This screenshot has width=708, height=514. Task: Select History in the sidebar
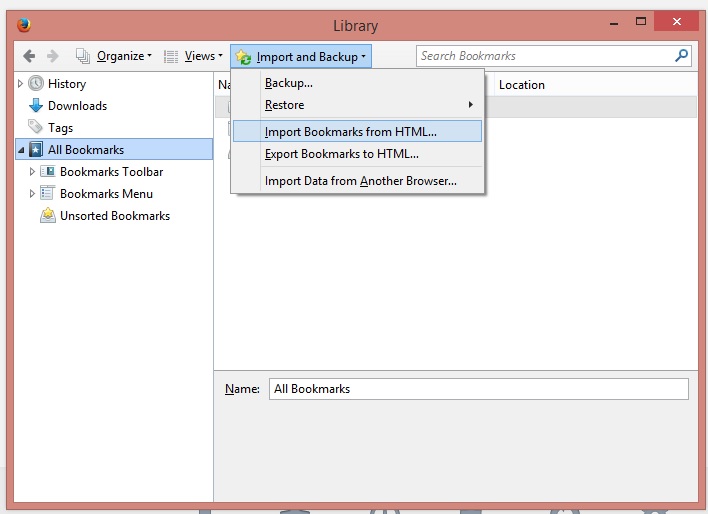coord(67,84)
